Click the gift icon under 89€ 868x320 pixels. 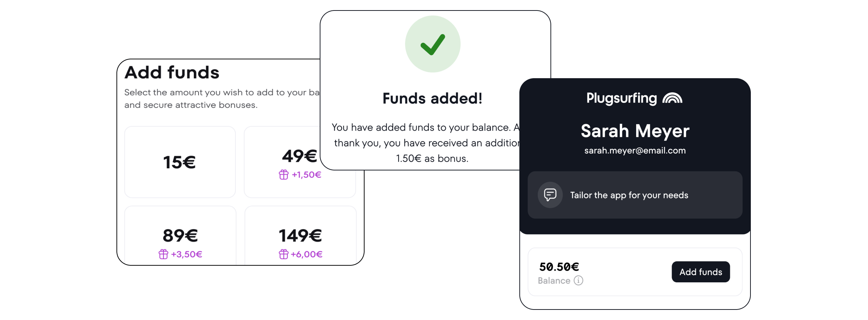pos(163,254)
